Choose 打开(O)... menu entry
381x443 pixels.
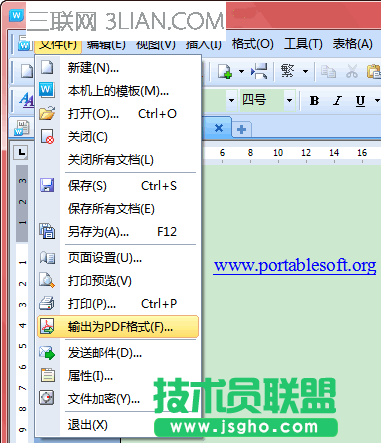click(118, 114)
